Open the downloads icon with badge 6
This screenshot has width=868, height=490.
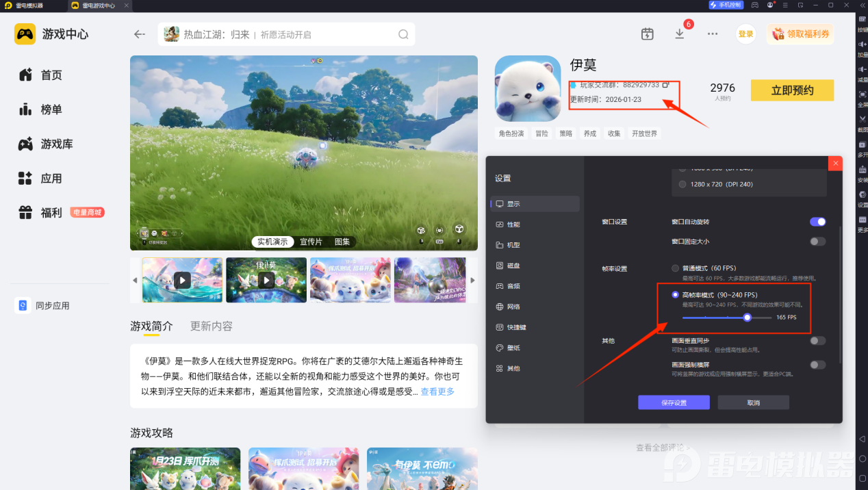pyautogui.click(x=680, y=34)
